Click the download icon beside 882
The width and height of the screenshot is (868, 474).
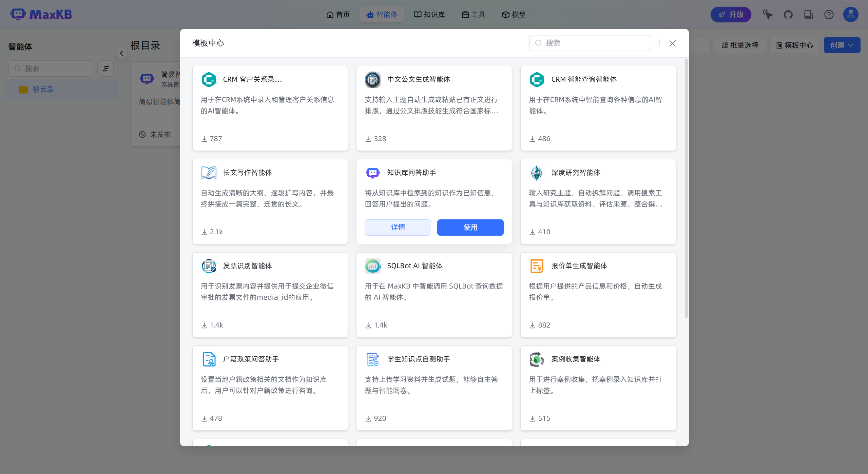[533, 325]
